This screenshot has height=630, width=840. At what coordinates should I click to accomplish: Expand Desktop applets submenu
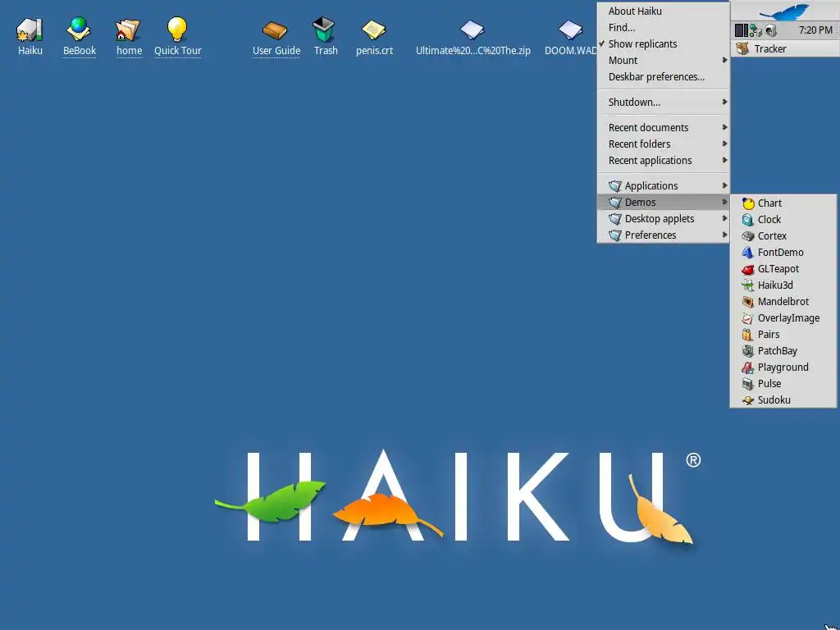click(663, 218)
